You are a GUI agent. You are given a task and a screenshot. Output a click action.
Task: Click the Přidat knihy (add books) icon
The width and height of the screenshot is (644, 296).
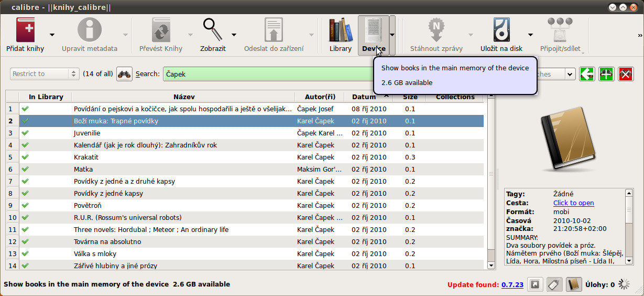[x=25, y=30]
